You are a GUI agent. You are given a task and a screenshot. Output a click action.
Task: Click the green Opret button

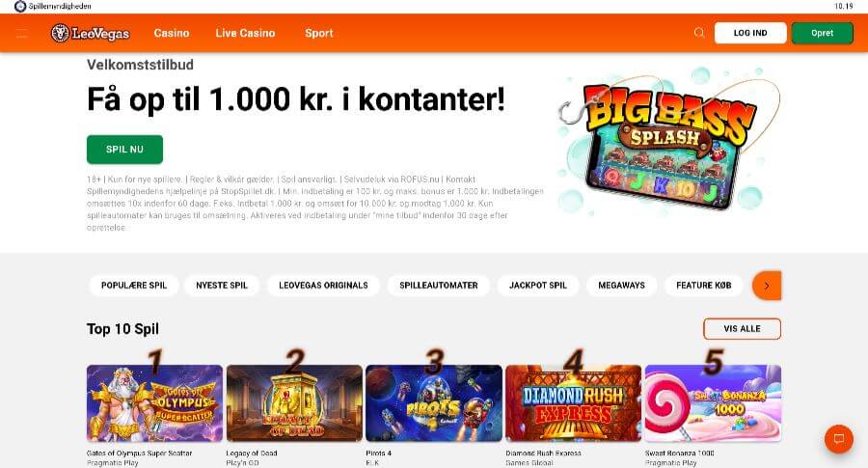pos(822,33)
